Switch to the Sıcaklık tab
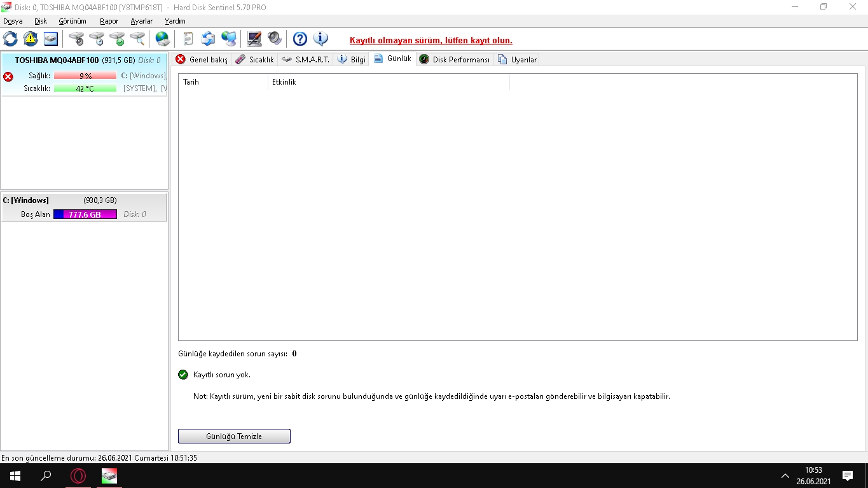The height and width of the screenshot is (488, 868). (x=254, y=59)
